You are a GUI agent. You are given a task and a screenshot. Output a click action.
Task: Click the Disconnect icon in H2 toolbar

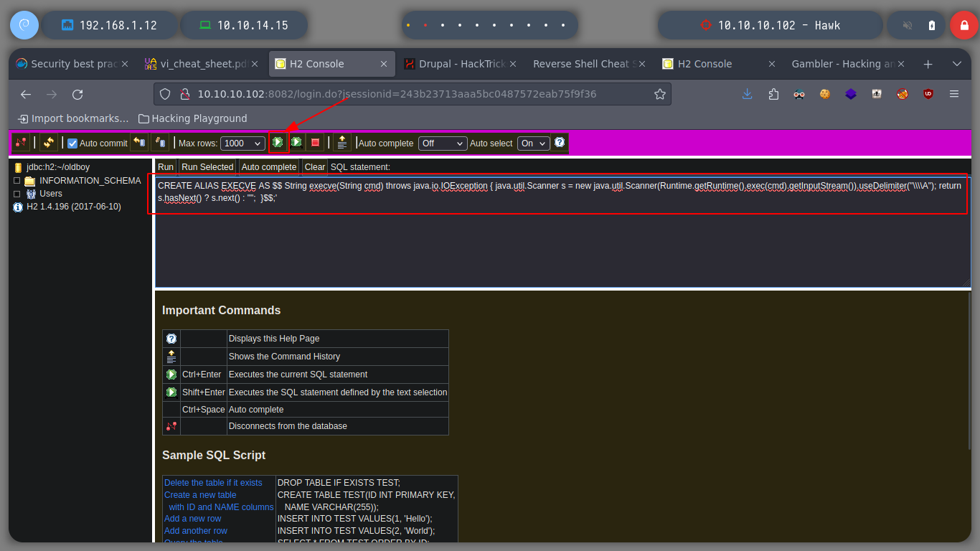coord(21,143)
